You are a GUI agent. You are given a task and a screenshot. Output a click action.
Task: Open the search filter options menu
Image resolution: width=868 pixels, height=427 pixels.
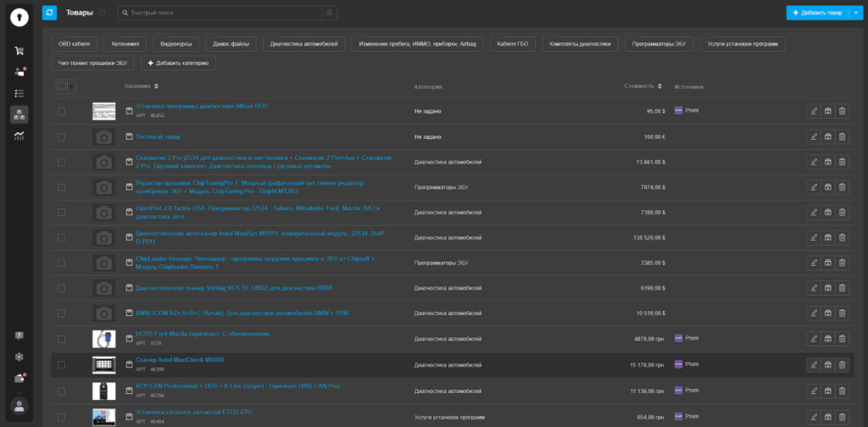point(330,13)
